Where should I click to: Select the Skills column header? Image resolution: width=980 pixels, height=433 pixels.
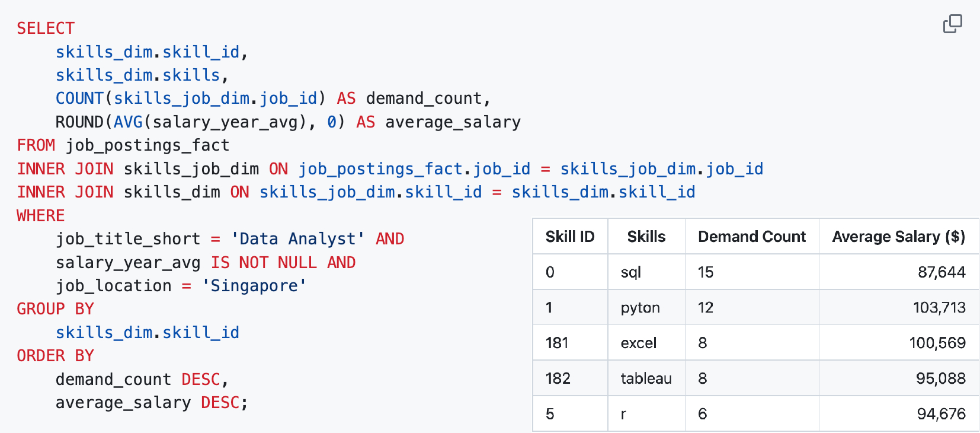point(646,237)
